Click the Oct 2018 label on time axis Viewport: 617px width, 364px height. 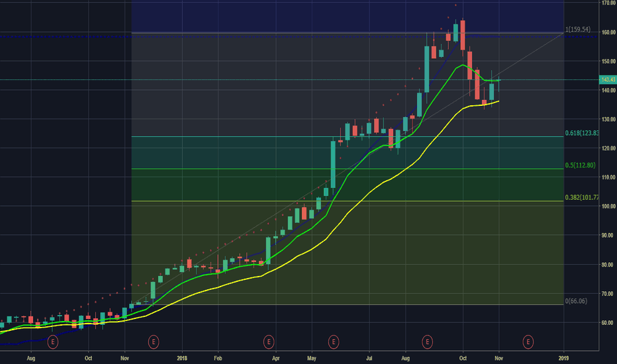pyautogui.click(x=463, y=359)
